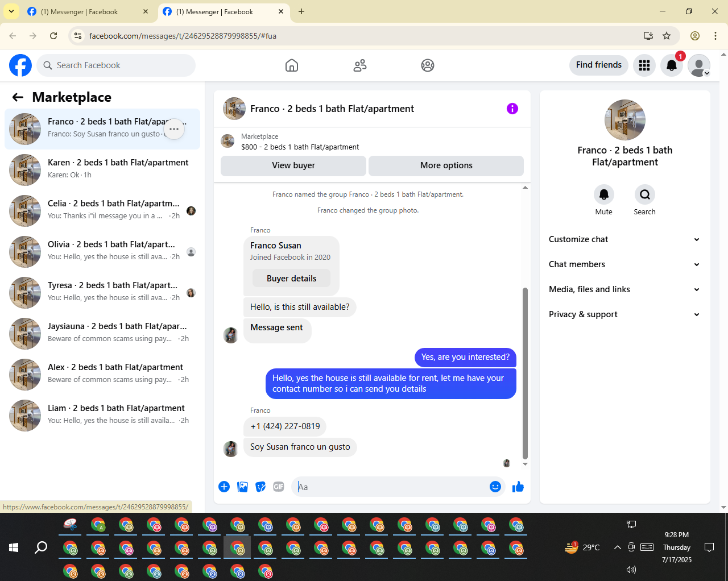The width and height of the screenshot is (728, 581).
Task: Click the 'Soy Susan franco un gusto' message
Action: click(x=300, y=447)
